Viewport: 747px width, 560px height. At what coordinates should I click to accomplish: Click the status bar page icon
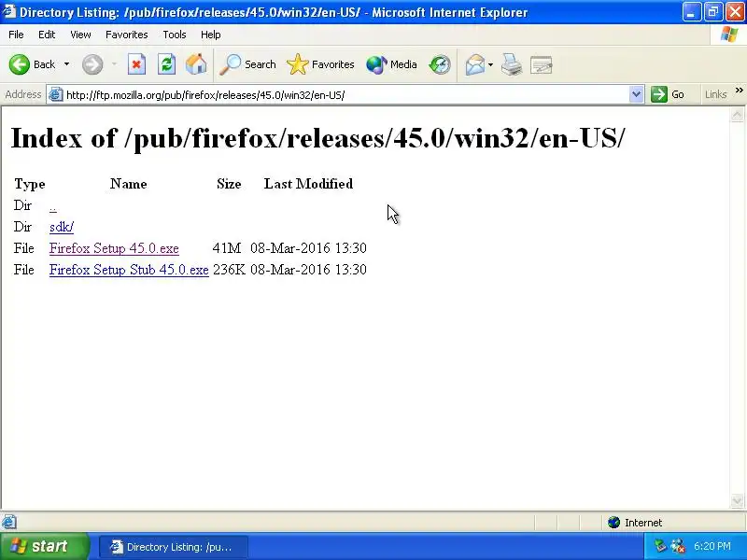(x=9, y=523)
